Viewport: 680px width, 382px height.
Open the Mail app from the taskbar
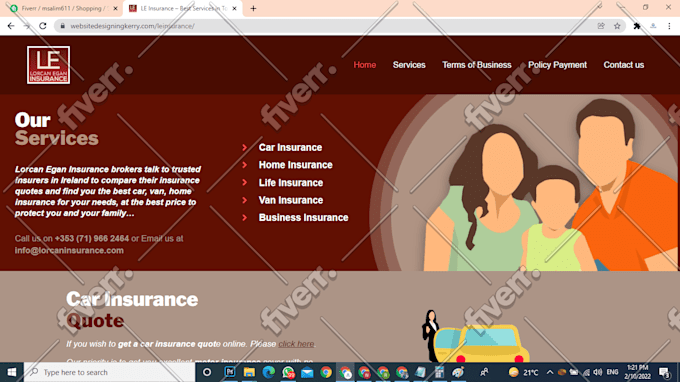[307, 372]
